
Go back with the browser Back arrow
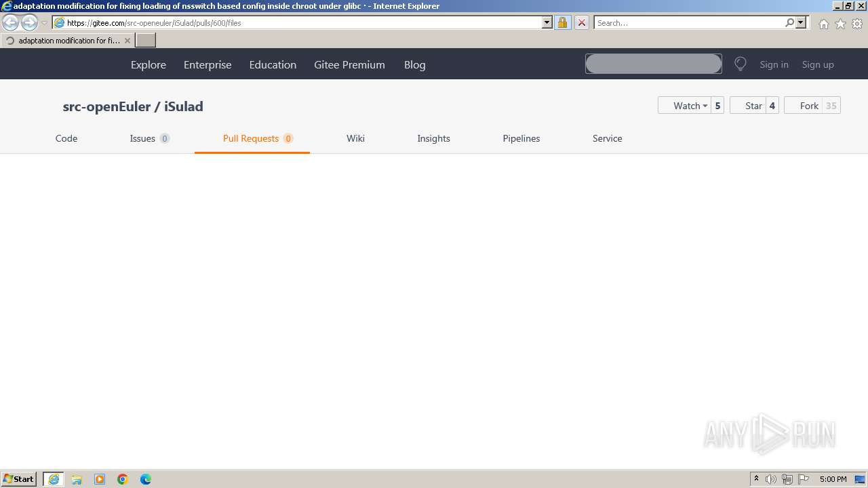coord(11,23)
